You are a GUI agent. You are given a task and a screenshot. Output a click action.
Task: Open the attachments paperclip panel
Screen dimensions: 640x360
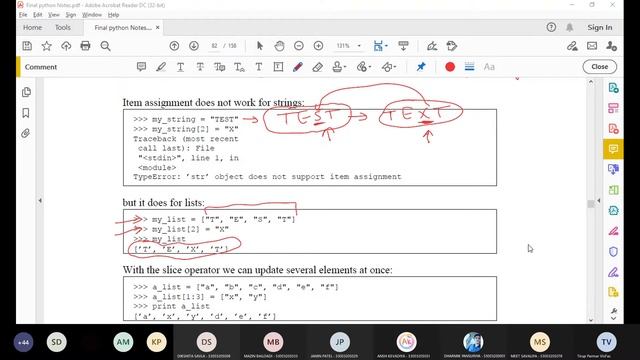tap(26, 133)
